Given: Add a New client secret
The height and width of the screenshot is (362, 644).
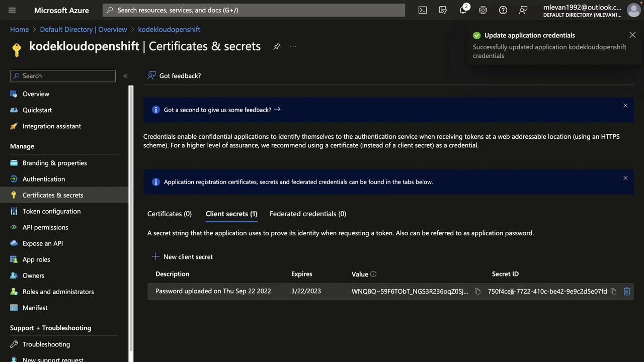Looking at the screenshot, I should [183, 256].
